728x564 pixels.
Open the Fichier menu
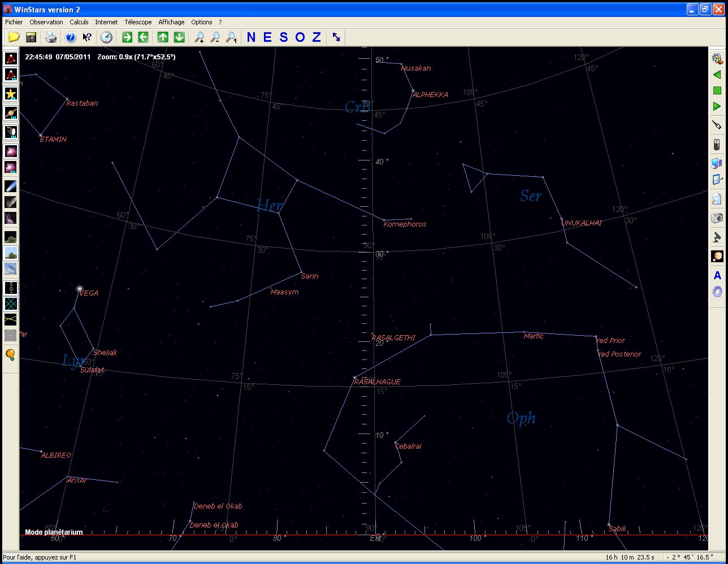point(14,22)
